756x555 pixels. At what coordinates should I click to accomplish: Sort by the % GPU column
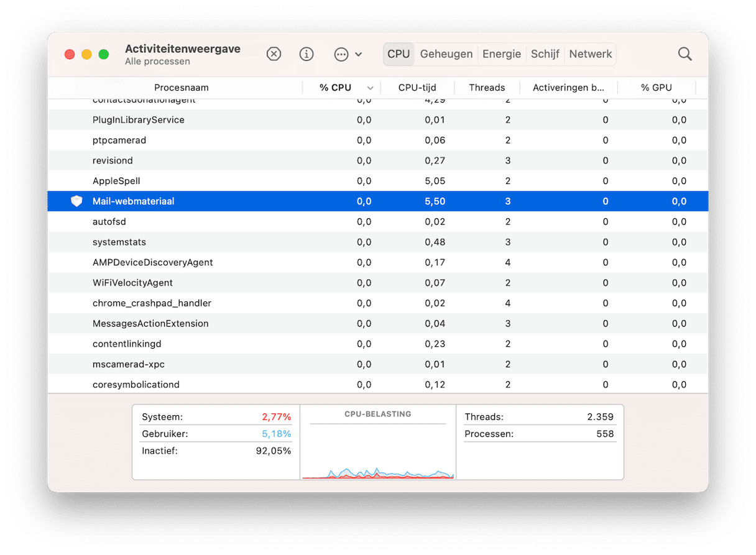click(656, 88)
